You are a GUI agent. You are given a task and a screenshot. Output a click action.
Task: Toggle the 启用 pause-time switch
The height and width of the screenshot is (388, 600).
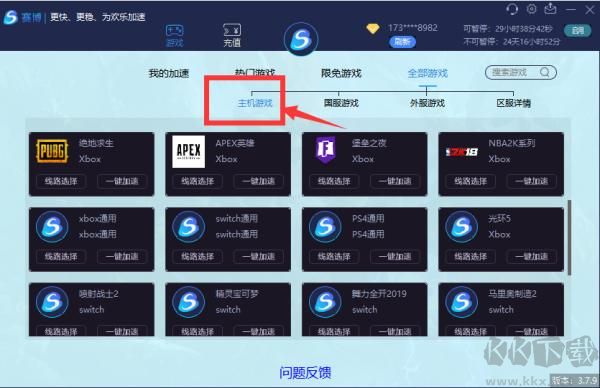click(577, 30)
